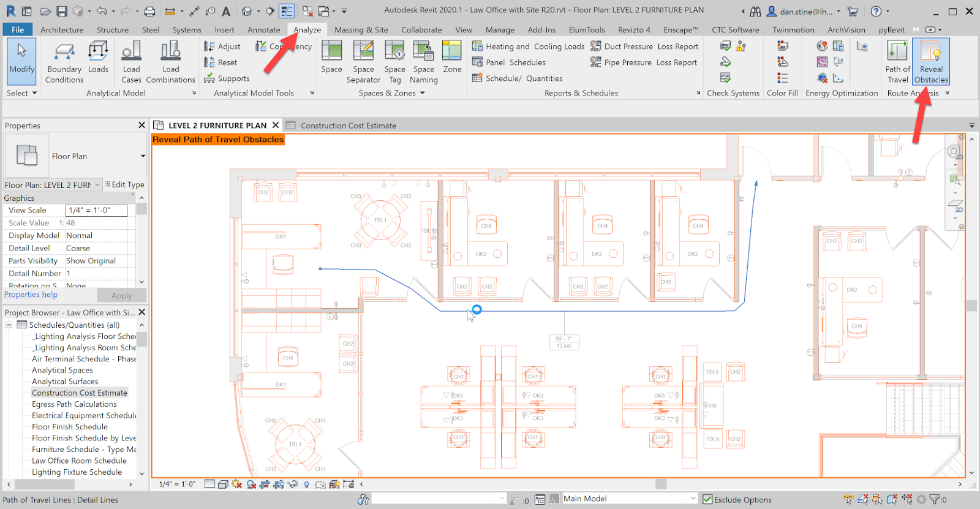Select the Modify tool

22,61
